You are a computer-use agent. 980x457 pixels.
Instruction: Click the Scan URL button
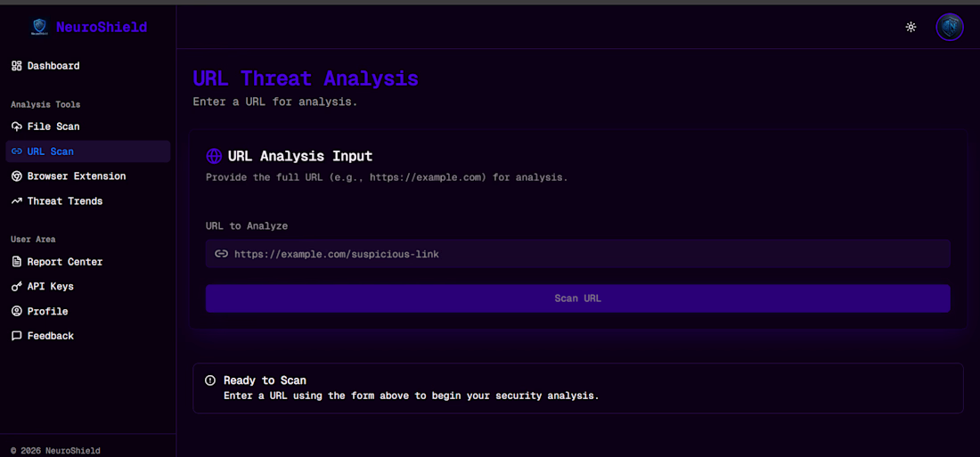(577, 298)
